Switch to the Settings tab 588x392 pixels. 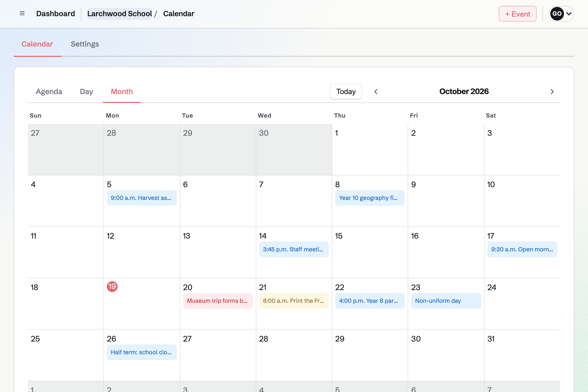tap(85, 44)
